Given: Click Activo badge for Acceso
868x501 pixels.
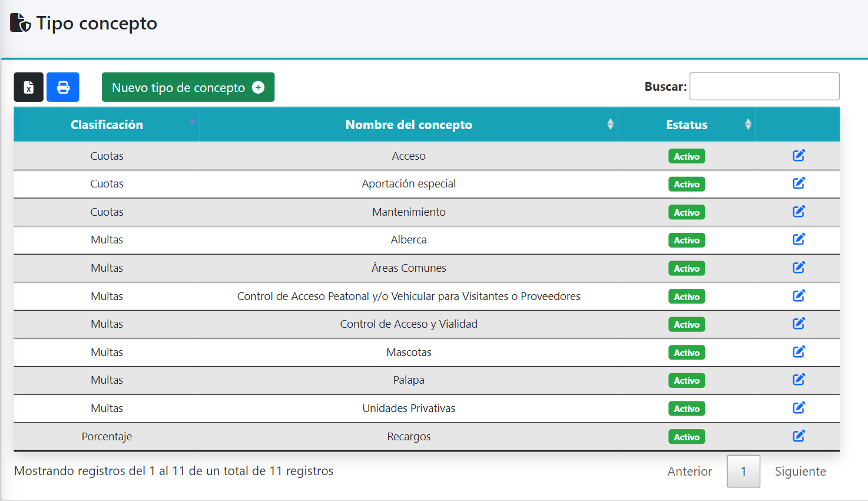Looking at the screenshot, I should coord(687,156).
